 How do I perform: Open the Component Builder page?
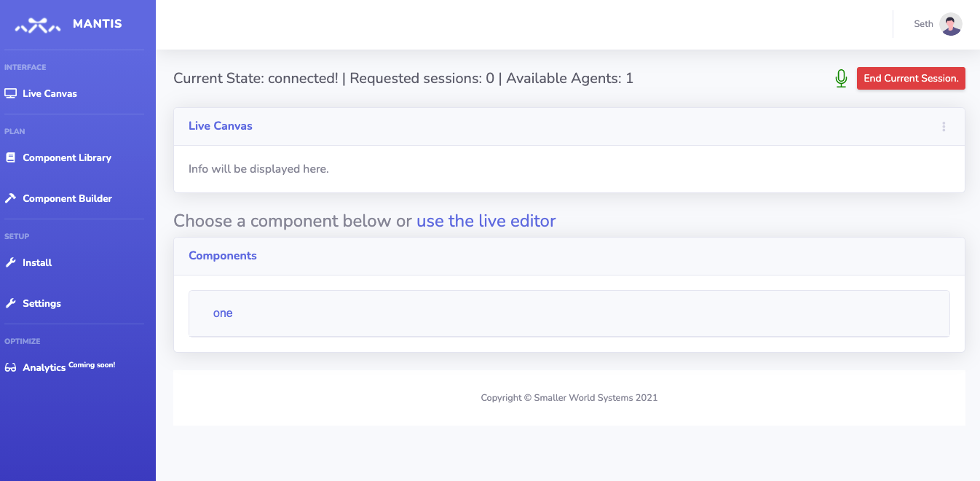tap(67, 198)
